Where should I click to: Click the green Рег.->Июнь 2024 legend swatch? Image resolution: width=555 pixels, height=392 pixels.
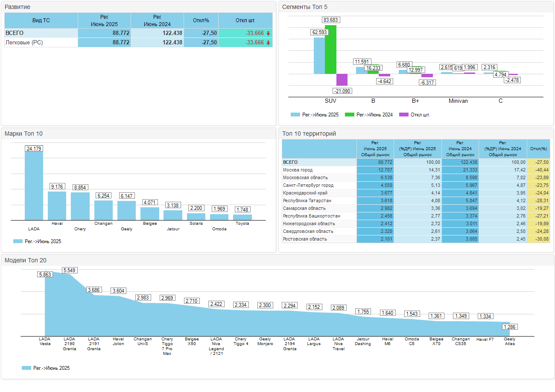[x=350, y=115]
